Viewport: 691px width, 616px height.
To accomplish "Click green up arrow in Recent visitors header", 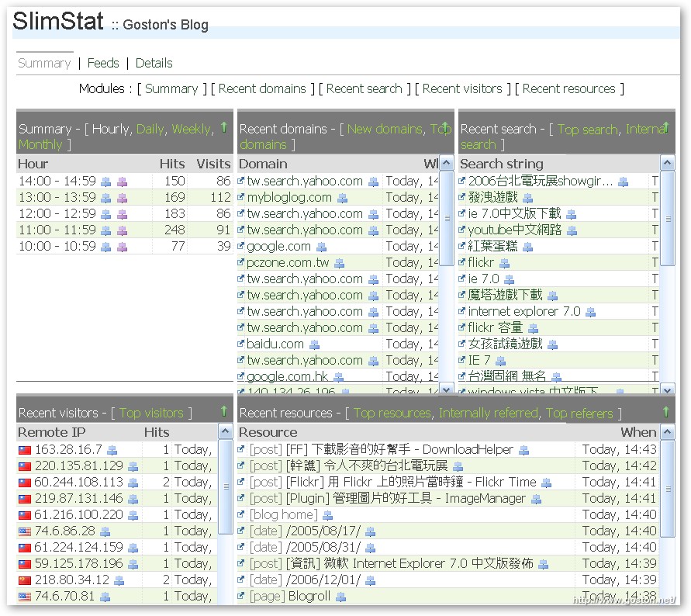I will coord(224,411).
